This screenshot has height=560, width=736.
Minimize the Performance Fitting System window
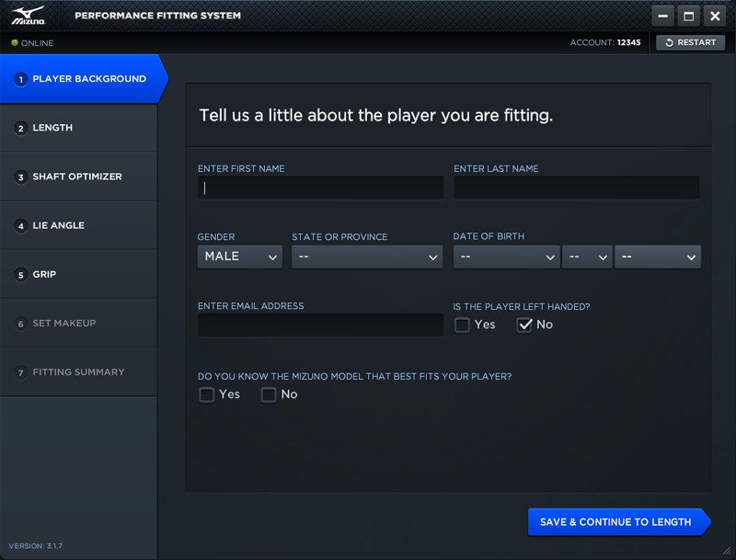[x=662, y=16]
